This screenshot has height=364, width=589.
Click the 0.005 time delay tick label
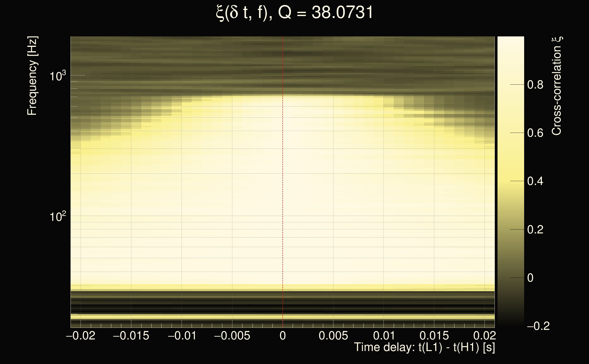[x=333, y=336]
